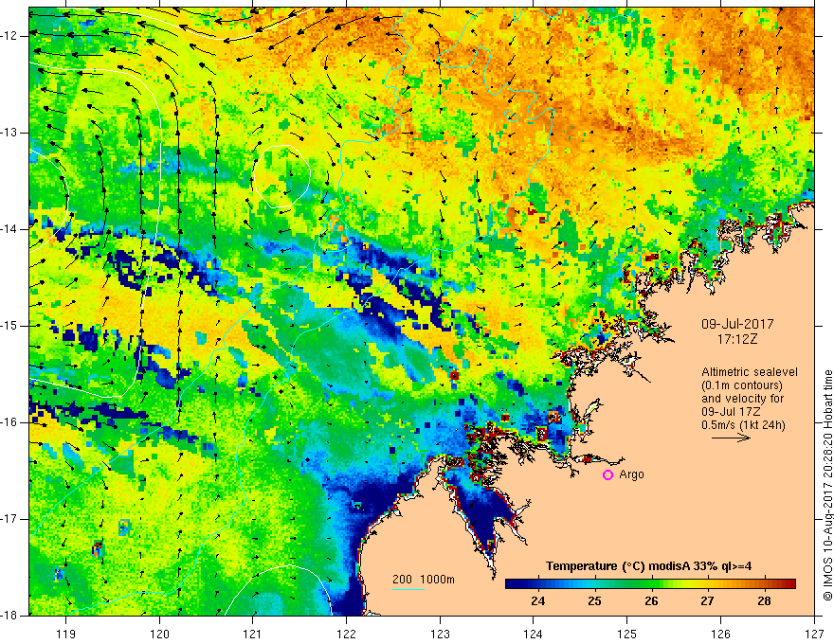The height and width of the screenshot is (644, 834).
Task: Click the 'Argo' label text
Action: 631,474
